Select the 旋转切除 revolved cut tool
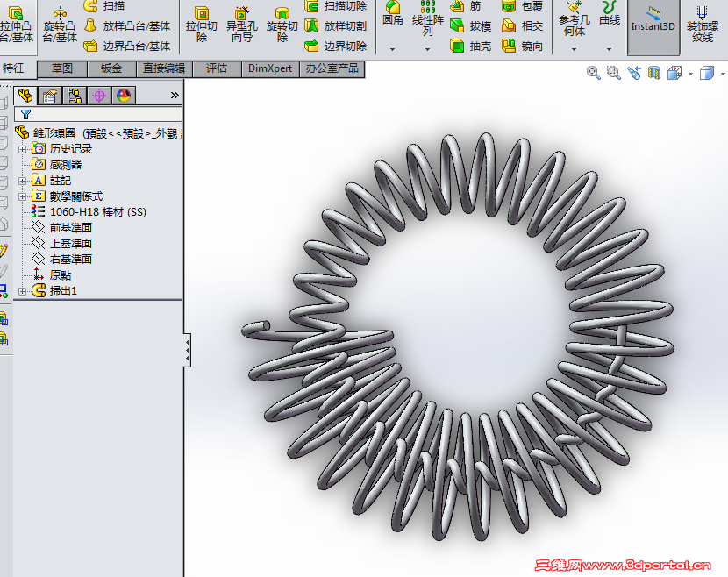 coord(282,25)
